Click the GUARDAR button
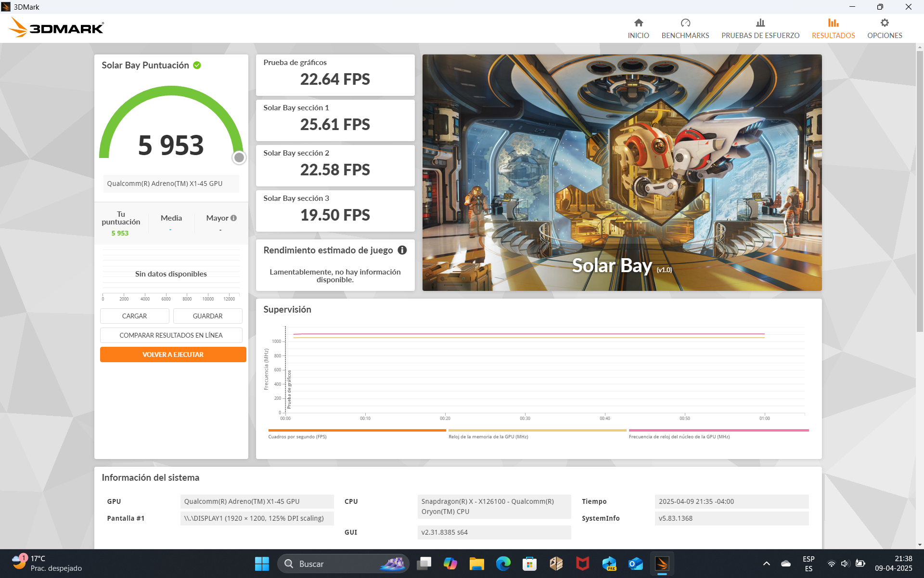The image size is (924, 578). pos(207,316)
